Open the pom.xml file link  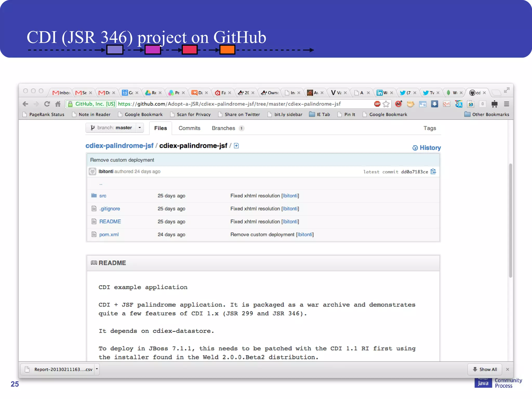click(109, 234)
